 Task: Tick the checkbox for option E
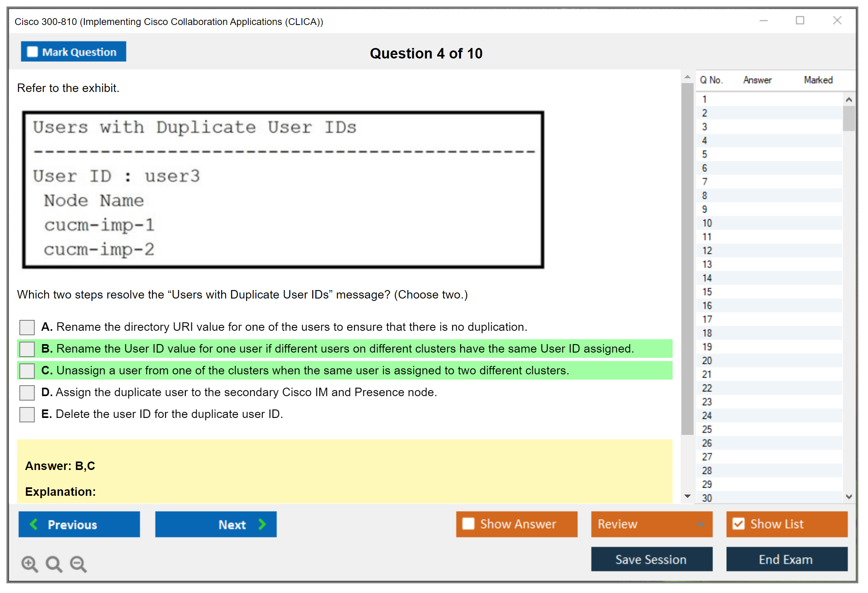point(27,414)
